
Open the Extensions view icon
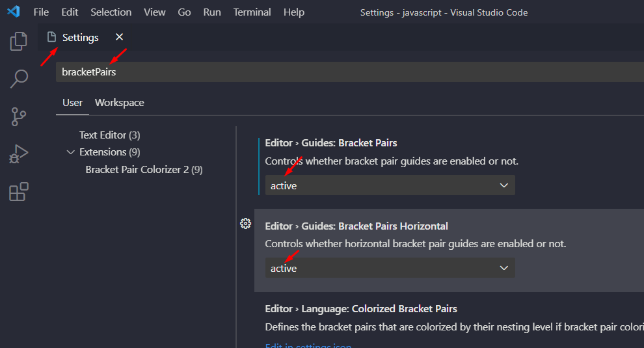tap(19, 192)
